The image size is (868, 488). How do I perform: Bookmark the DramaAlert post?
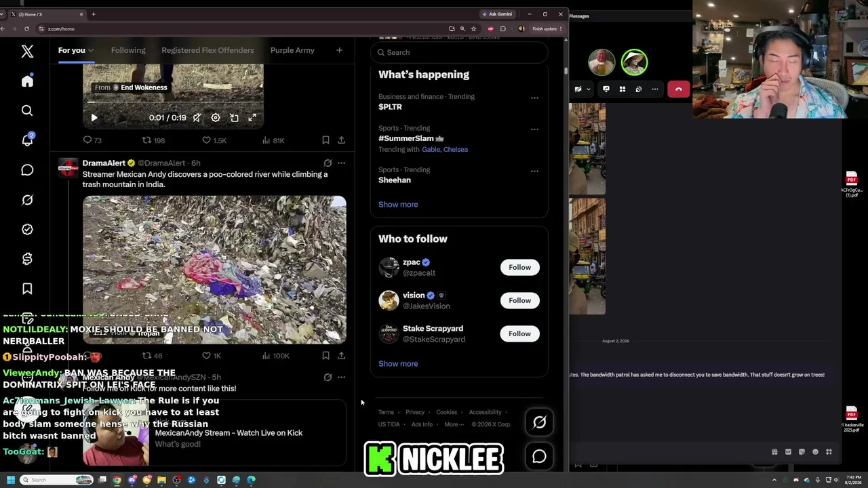click(325, 355)
